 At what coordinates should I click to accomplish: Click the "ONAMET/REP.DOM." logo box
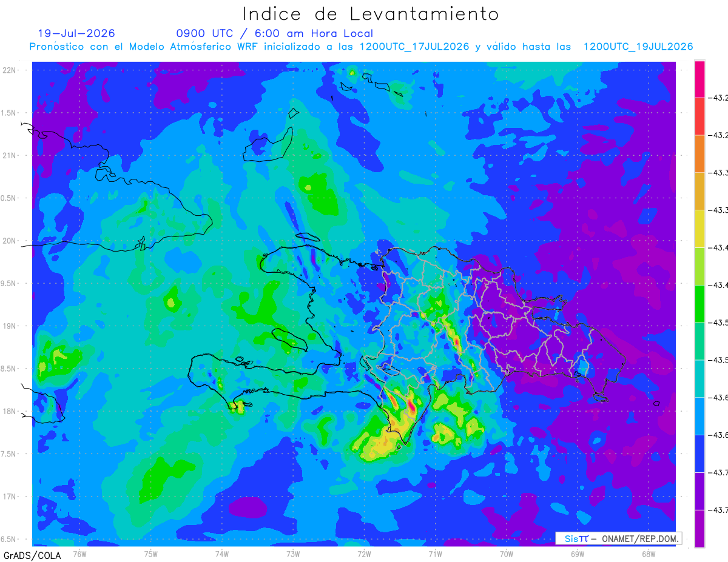pos(618,538)
